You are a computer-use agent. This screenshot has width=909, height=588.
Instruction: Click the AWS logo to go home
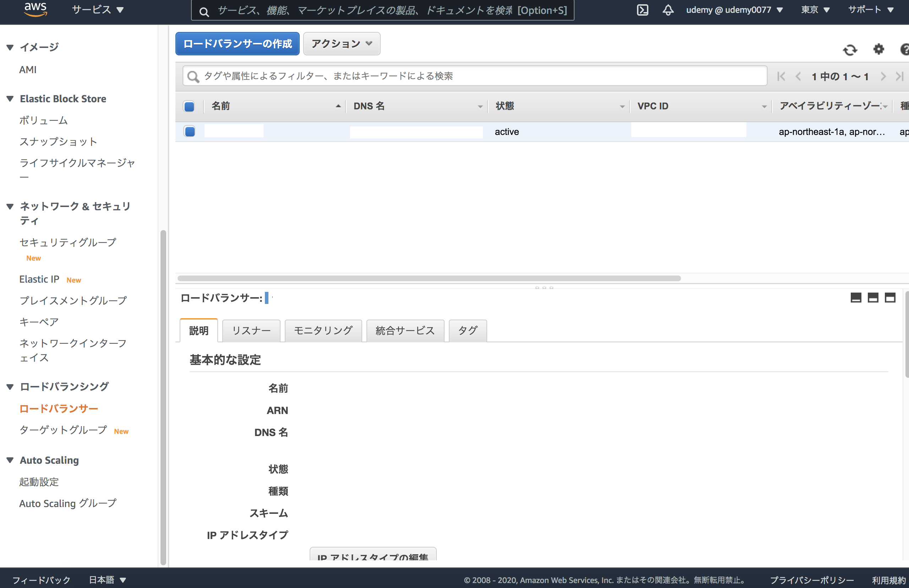(35, 10)
